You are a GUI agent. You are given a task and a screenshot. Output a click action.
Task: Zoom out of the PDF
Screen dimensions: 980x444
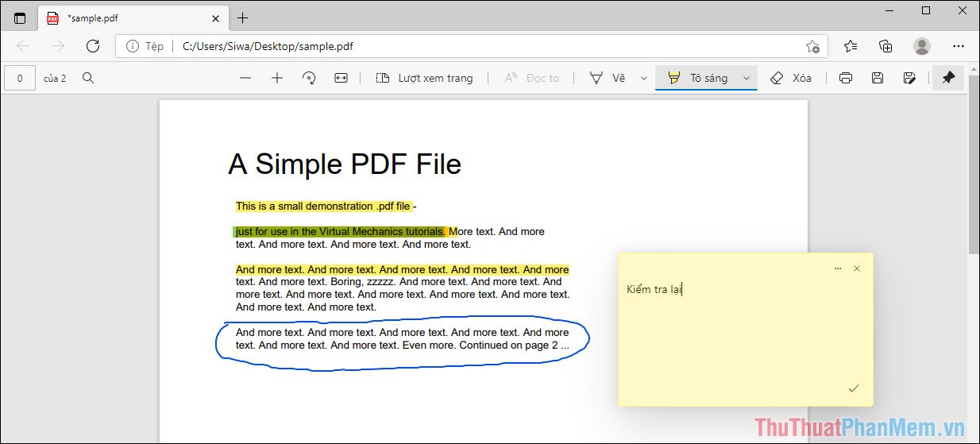pyautogui.click(x=245, y=78)
